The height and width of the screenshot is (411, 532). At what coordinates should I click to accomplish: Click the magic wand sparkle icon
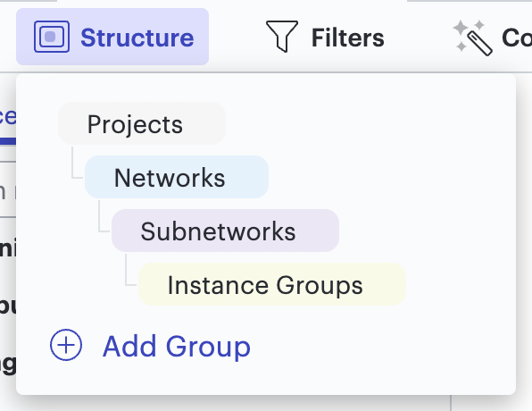click(473, 38)
